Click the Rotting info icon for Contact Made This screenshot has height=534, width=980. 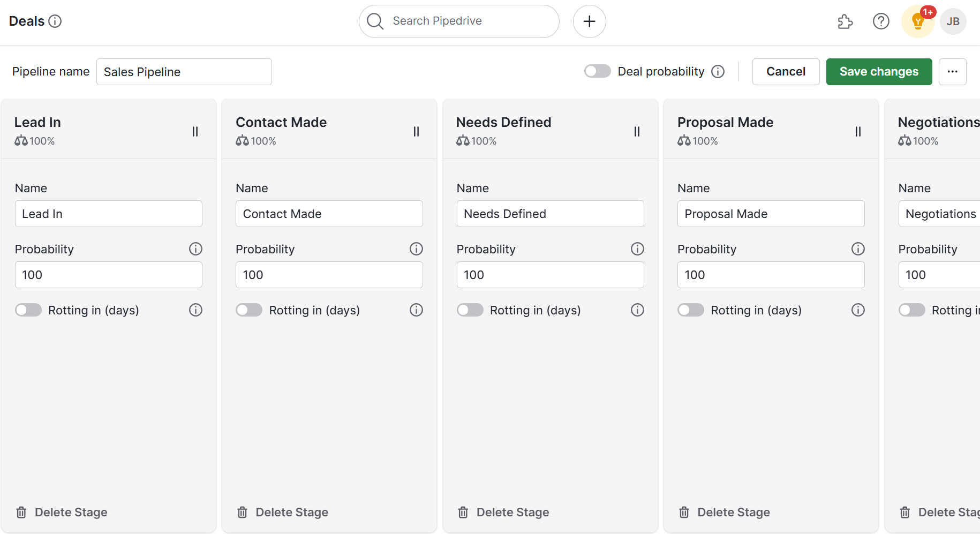click(416, 310)
